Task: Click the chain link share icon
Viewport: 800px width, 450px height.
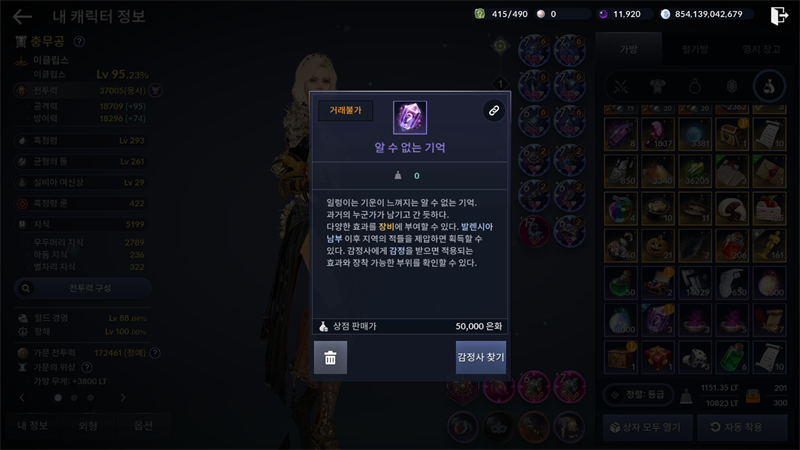Action: pyautogui.click(x=493, y=110)
